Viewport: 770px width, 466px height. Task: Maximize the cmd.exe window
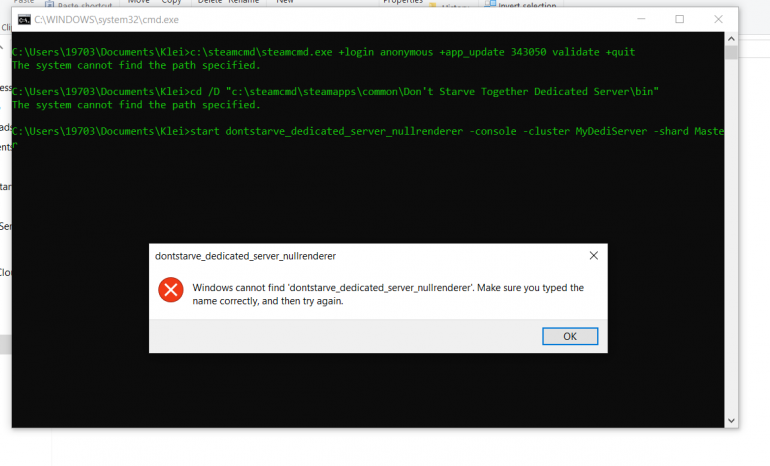pyautogui.click(x=679, y=19)
